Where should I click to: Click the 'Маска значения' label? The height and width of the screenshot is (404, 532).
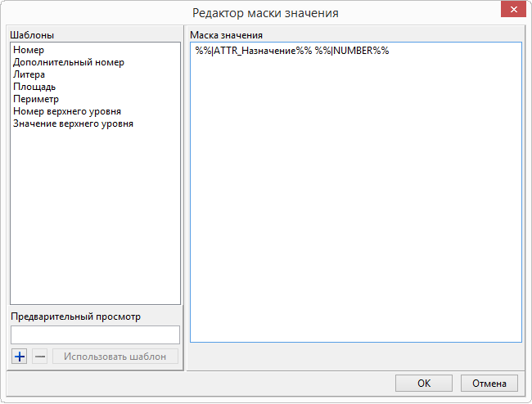pos(226,35)
